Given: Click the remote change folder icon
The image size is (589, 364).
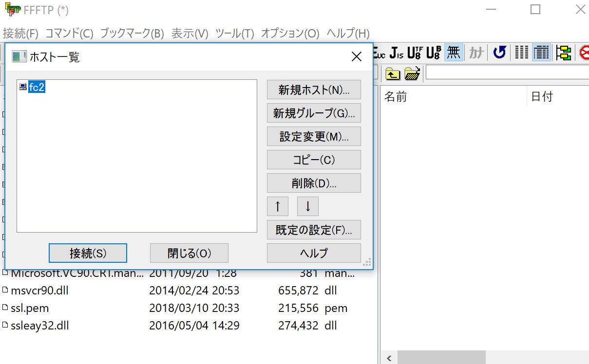Looking at the screenshot, I should (x=412, y=73).
